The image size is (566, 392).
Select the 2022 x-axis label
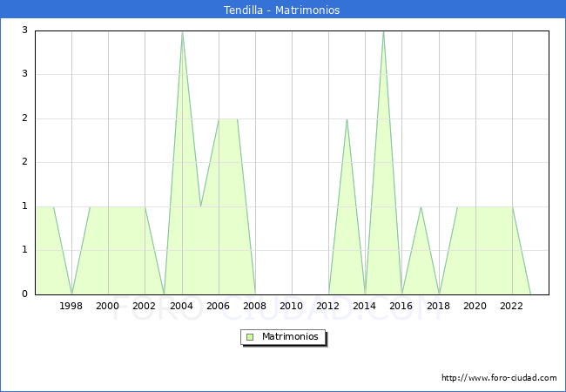[512, 306]
